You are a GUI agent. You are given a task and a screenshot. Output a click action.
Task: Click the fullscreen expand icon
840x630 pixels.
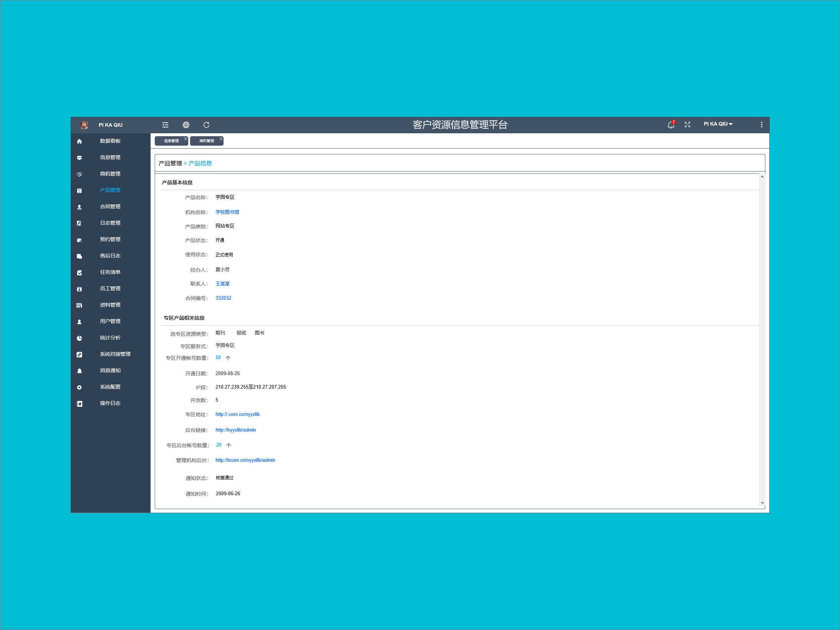click(687, 125)
